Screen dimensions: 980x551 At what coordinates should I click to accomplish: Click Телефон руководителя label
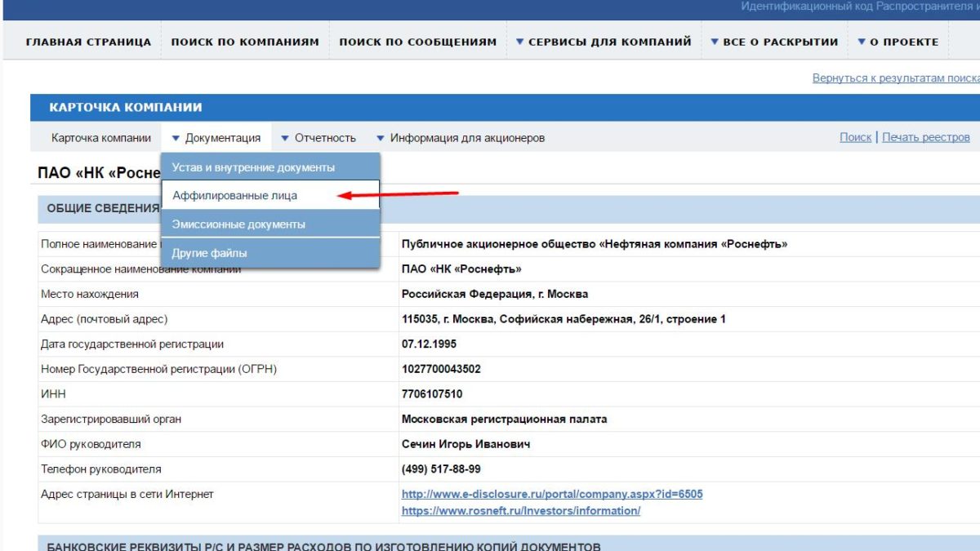tap(101, 469)
